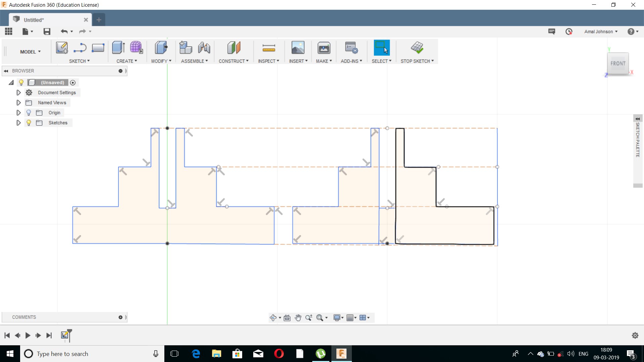Select the Rectangle sketch tool icon
The height and width of the screenshot is (362, 644).
click(x=98, y=48)
